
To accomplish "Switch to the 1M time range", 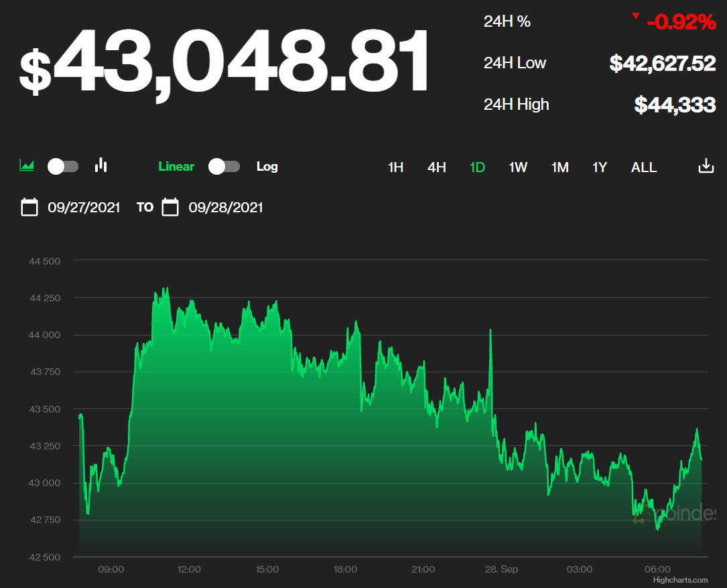I will point(559,167).
